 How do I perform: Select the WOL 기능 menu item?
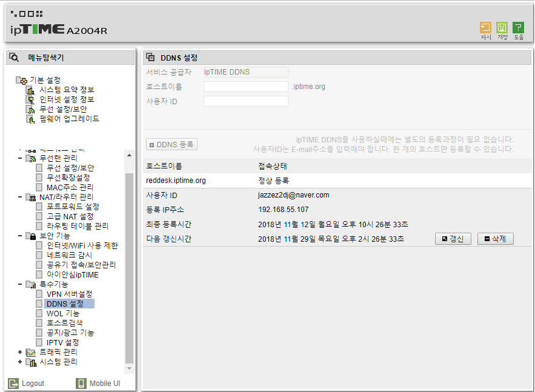point(63,313)
